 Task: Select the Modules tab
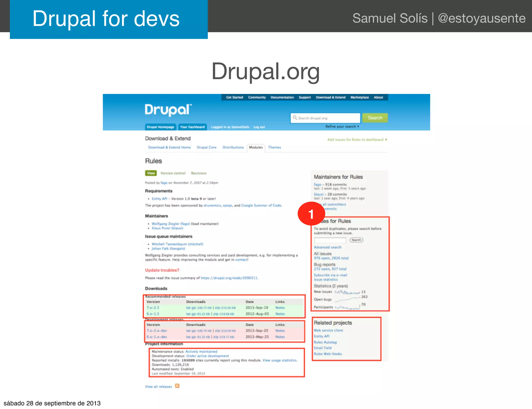pos(256,147)
